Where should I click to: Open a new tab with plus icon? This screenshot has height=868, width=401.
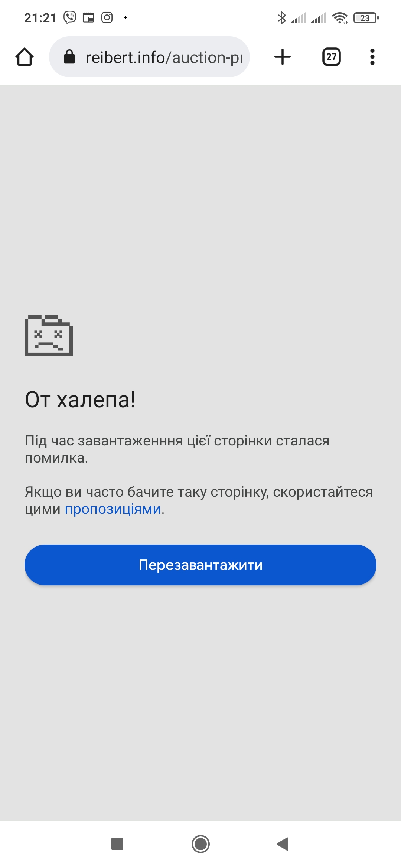(x=283, y=57)
